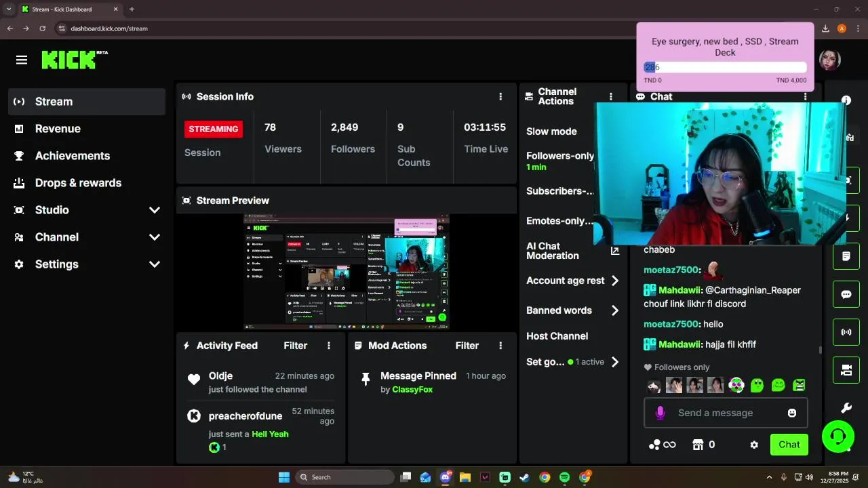Click the Followers-only 1 min label
Screen dimensions: 868x488
coord(560,161)
